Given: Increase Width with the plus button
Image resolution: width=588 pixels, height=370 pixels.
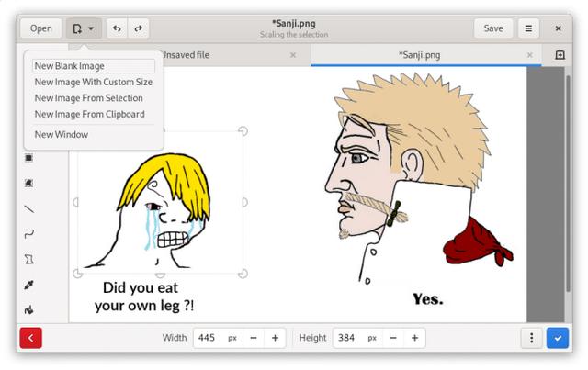Looking at the screenshot, I should click(x=275, y=338).
